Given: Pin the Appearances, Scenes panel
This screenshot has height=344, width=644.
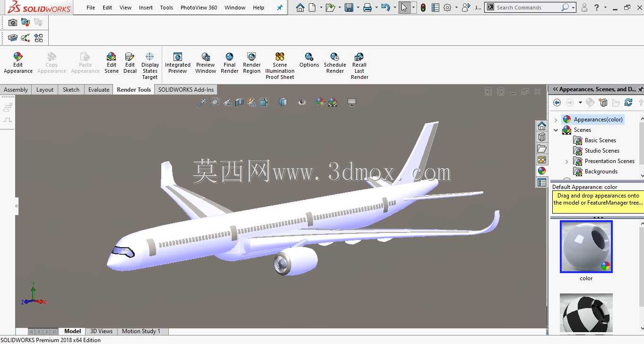Looking at the screenshot, I should pyautogui.click(x=640, y=89).
